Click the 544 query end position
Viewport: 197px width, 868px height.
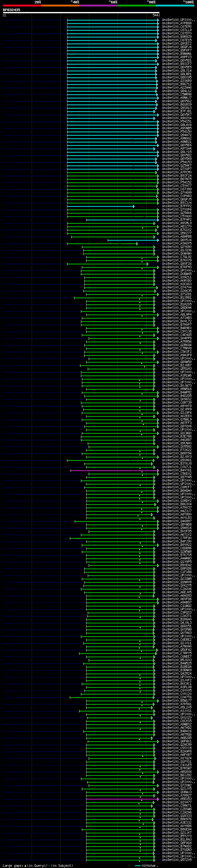[155, 15]
